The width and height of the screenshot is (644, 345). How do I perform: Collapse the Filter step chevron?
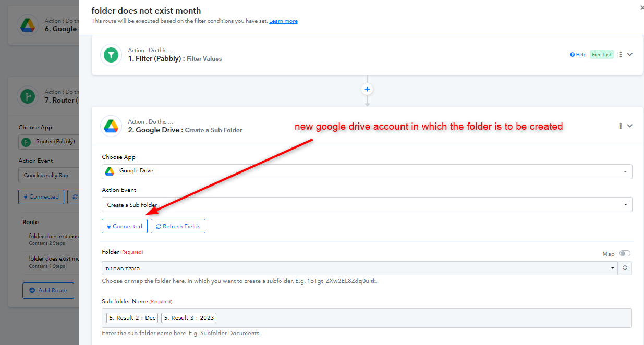[630, 55]
